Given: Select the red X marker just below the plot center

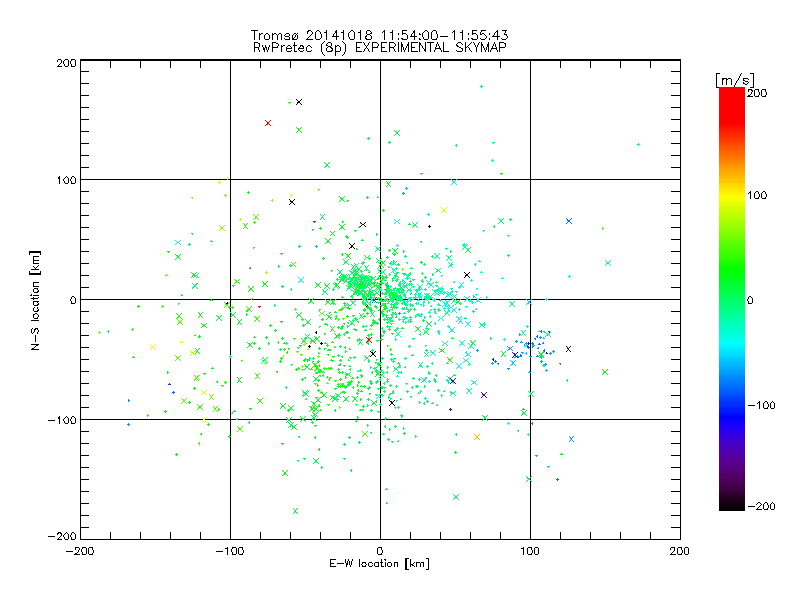Looking at the screenshot, I should click(x=369, y=339).
